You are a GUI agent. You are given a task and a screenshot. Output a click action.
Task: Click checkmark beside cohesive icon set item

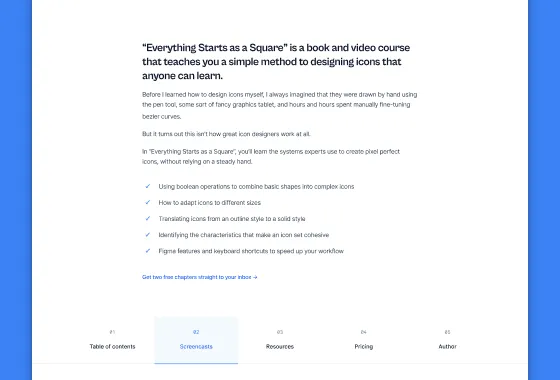pos(148,235)
